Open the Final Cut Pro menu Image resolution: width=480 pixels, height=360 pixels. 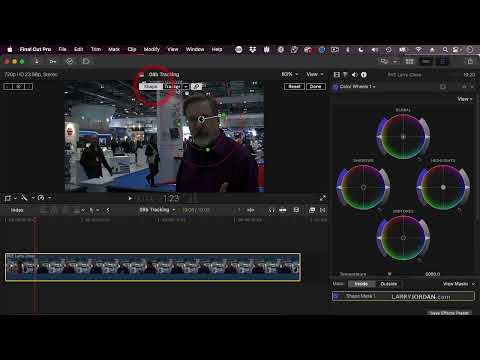pos(35,49)
